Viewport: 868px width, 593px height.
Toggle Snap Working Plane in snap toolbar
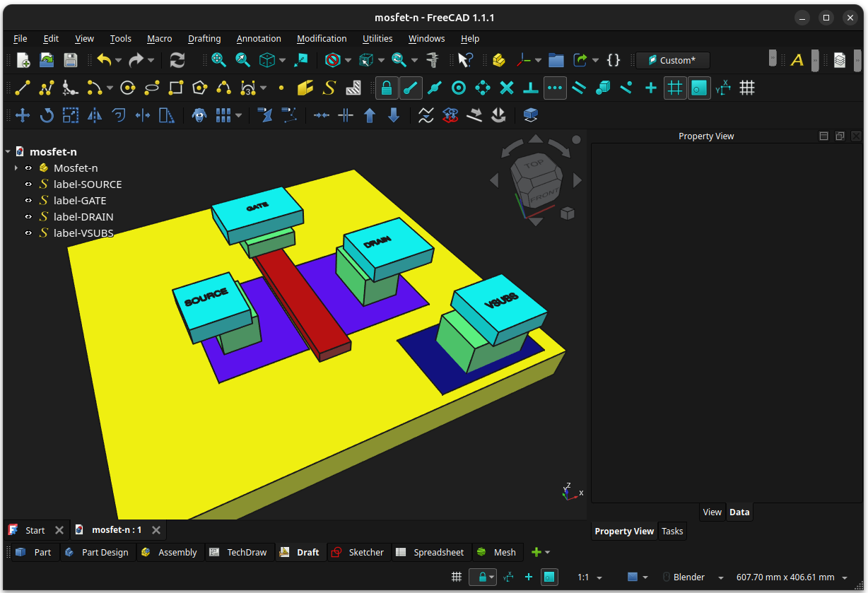699,88
